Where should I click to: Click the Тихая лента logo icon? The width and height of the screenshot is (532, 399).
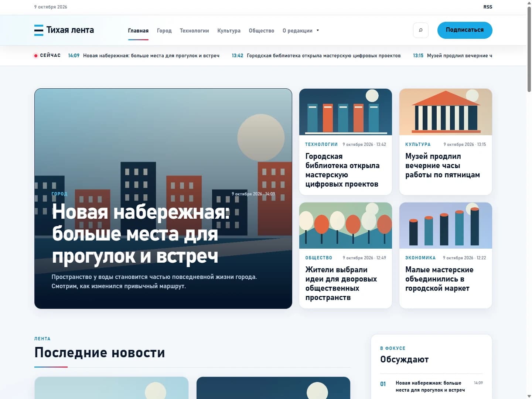tap(39, 30)
